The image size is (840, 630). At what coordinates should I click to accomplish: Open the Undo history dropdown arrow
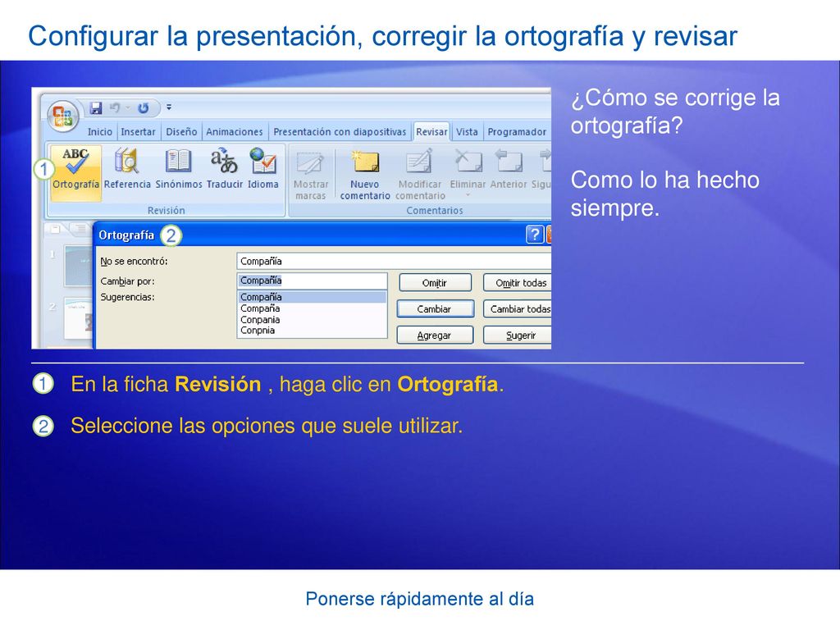pos(128,107)
